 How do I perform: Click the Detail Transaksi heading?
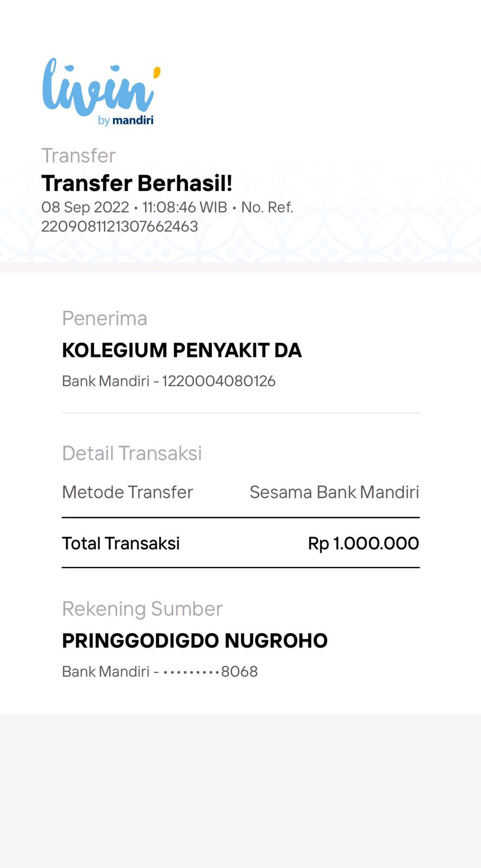coord(132,453)
